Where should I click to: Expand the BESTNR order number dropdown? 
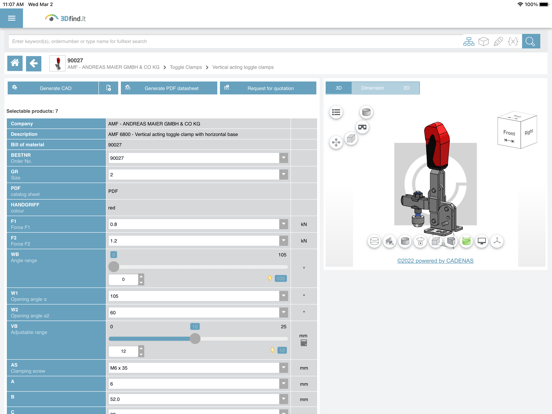pos(284,158)
